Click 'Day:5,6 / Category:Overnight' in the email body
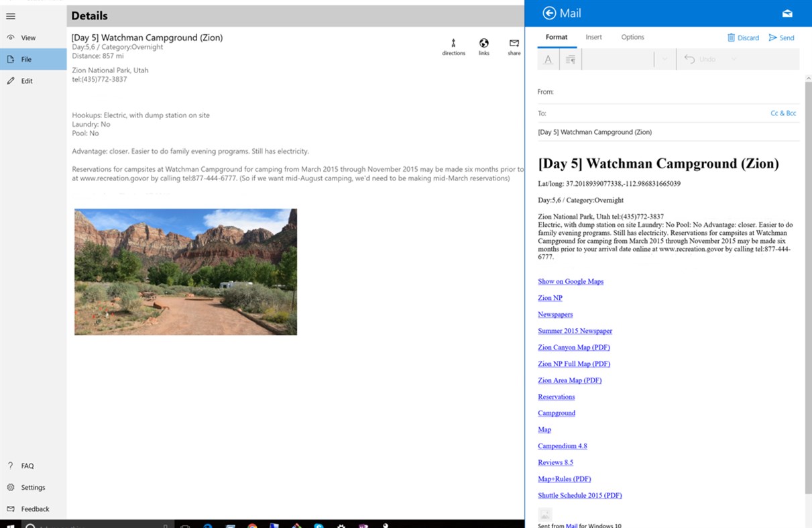 click(x=581, y=200)
